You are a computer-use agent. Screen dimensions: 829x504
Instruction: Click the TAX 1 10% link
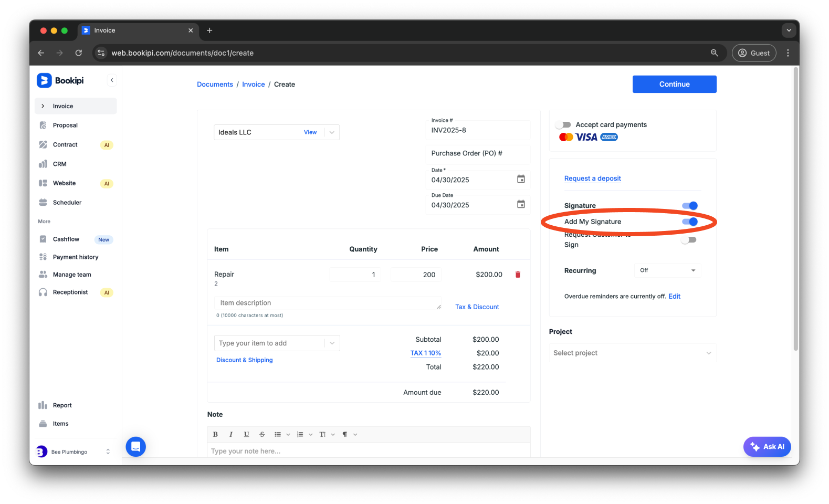click(x=425, y=353)
